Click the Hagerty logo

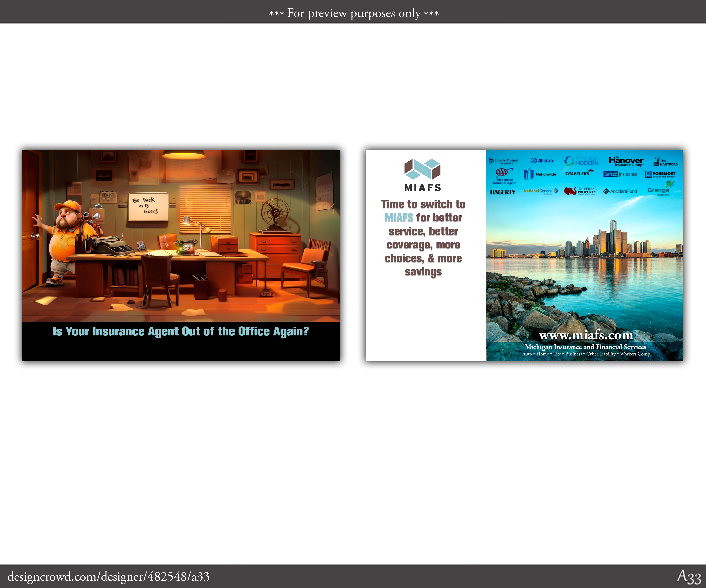[503, 192]
